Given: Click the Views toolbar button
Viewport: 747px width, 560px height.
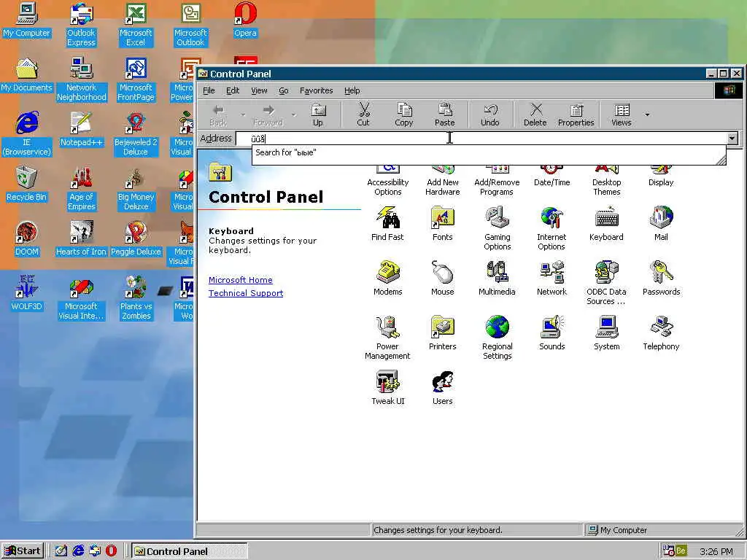Looking at the screenshot, I should click(x=622, y=115).
